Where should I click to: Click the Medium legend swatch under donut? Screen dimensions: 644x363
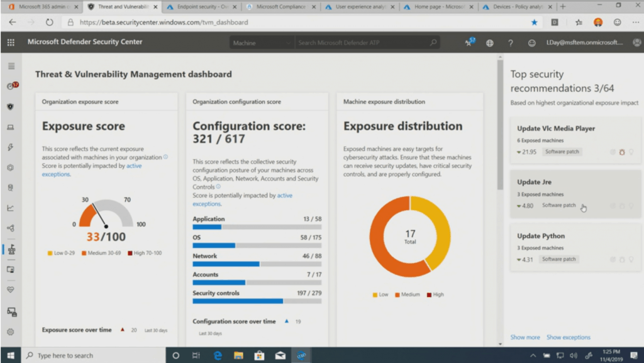click(x=397, y=295)
